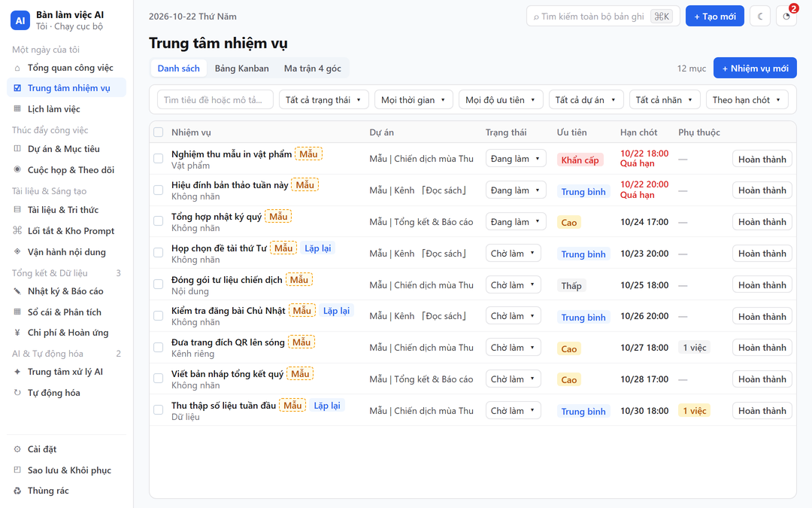This screenshot has height=508, width=812.
Task: Mark Đóng gói tư liệu chiến dịch Hoàn thành
Action: coord(762,285)
